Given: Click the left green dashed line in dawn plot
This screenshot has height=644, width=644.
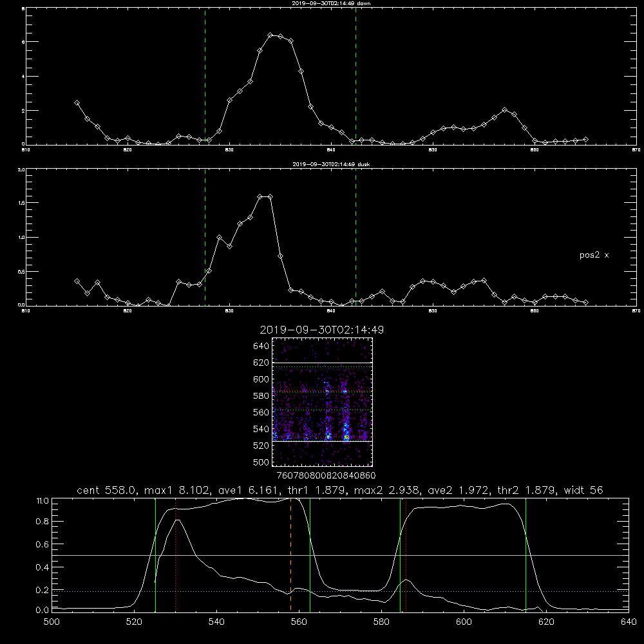Looking at the screenshot, I should click(205, 76).
